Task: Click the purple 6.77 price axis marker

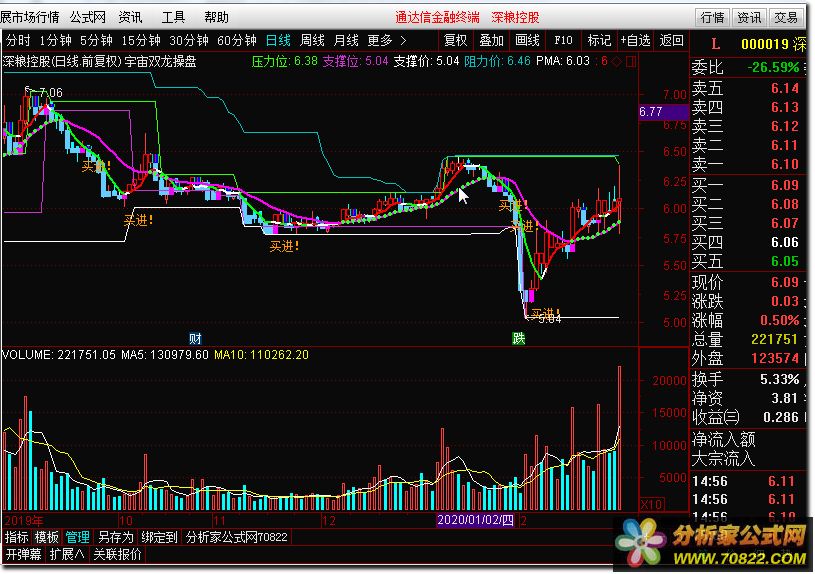Action: pyautogui.click(x=650, y=112)
